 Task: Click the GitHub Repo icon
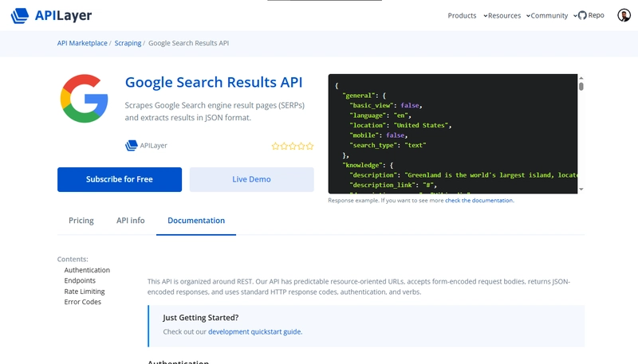pyautogui.click(x=582, y=15)
